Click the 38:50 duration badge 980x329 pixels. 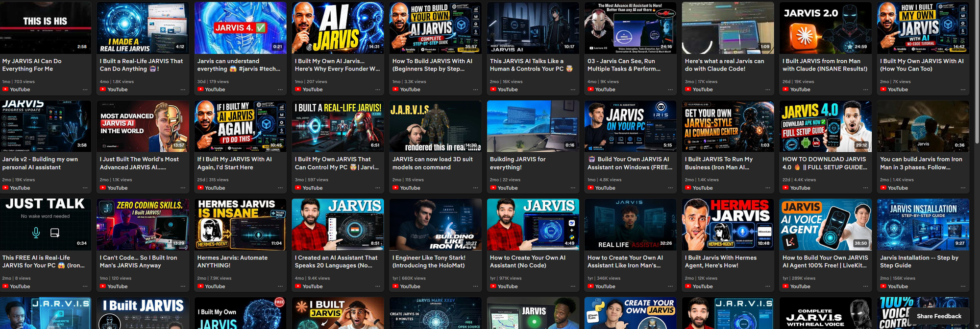(x=860, y=243)
